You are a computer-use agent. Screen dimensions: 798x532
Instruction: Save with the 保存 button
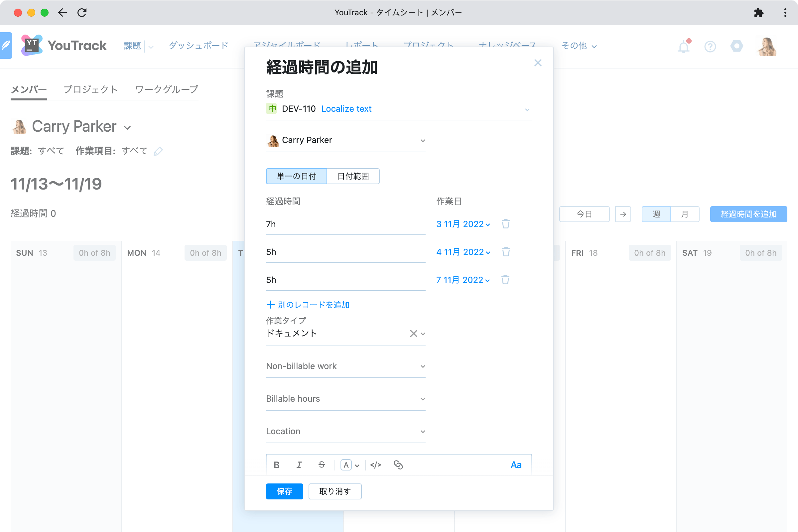point(284,491)
